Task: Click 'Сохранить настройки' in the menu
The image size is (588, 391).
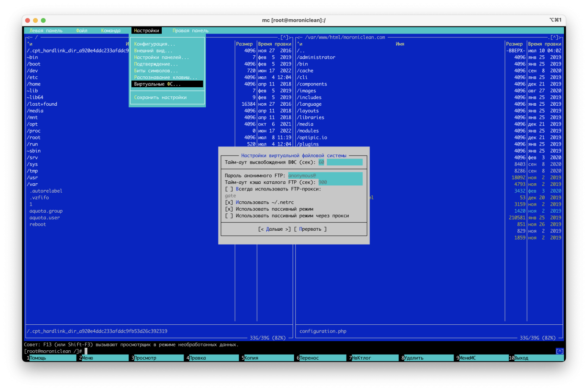Action: 167,98
